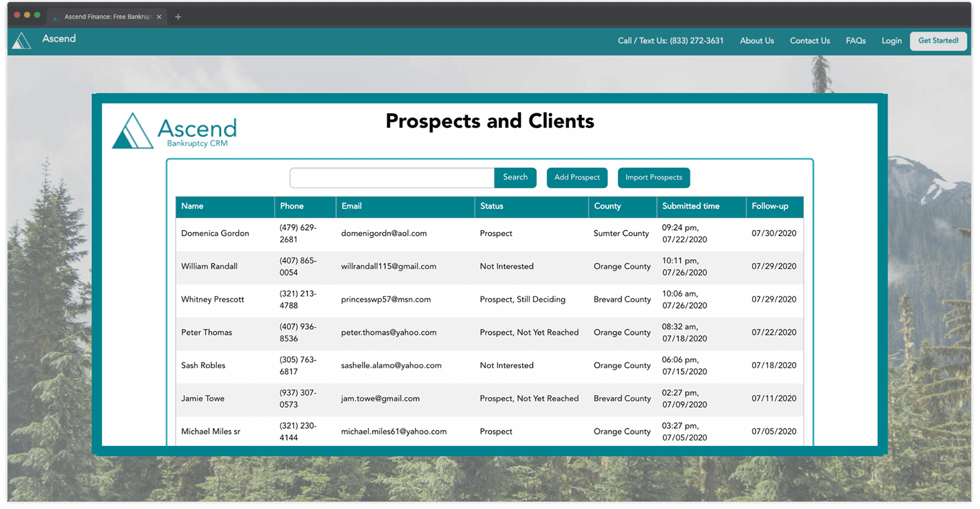The height and width of the screenshot is (509, 980).
Task: Click the Ascend Bankruptcy CRM logo
Action: [x=174, y=130]
